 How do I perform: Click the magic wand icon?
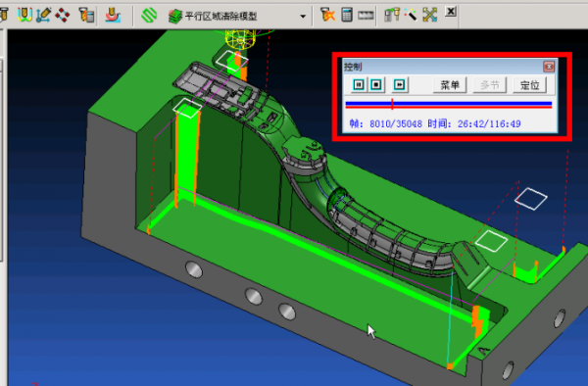coord(411,15)
